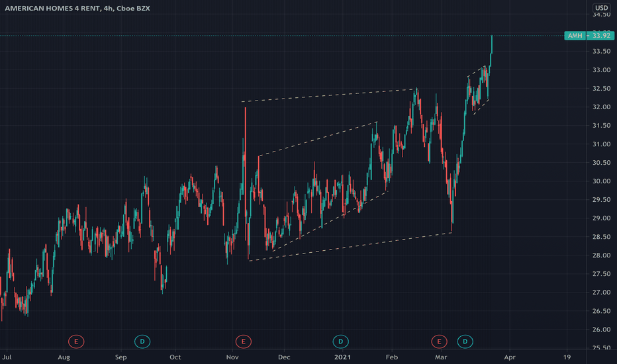Screen dimensions: 617x364
Task: Open the Dividend D marker above 2021
Action: (340, 341)
